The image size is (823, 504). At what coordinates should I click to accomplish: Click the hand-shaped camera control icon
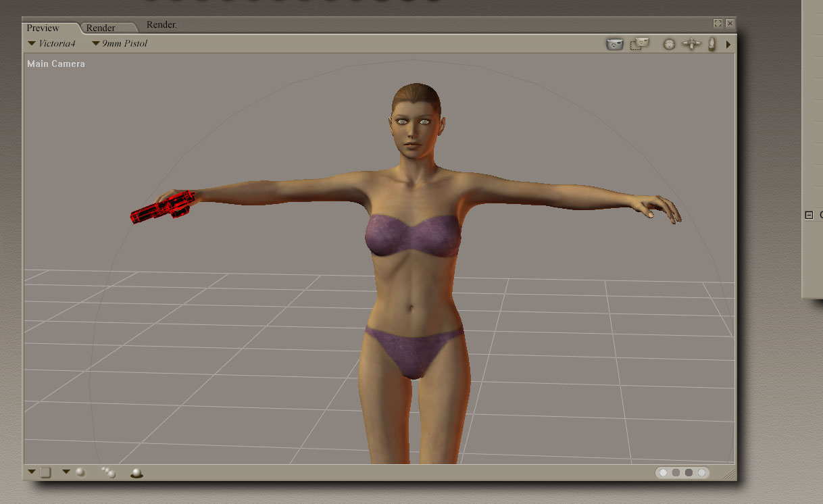(712, 45)
